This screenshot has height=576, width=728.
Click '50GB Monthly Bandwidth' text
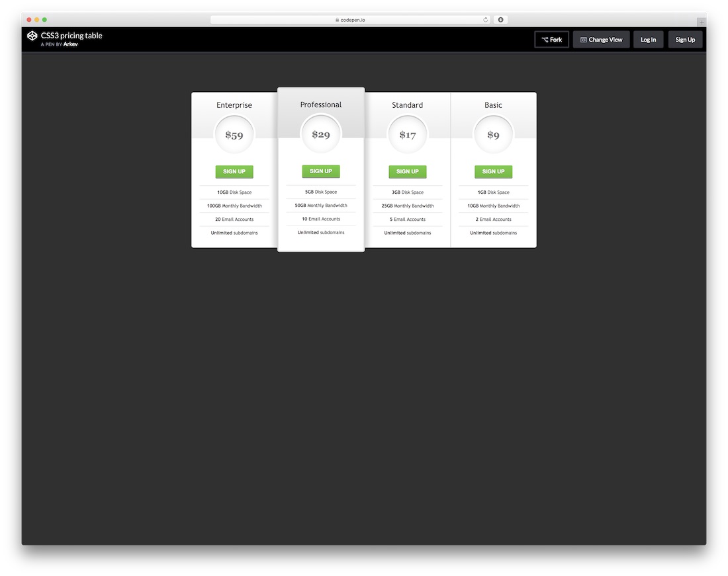pyautogui.click(x=321, y=205)
